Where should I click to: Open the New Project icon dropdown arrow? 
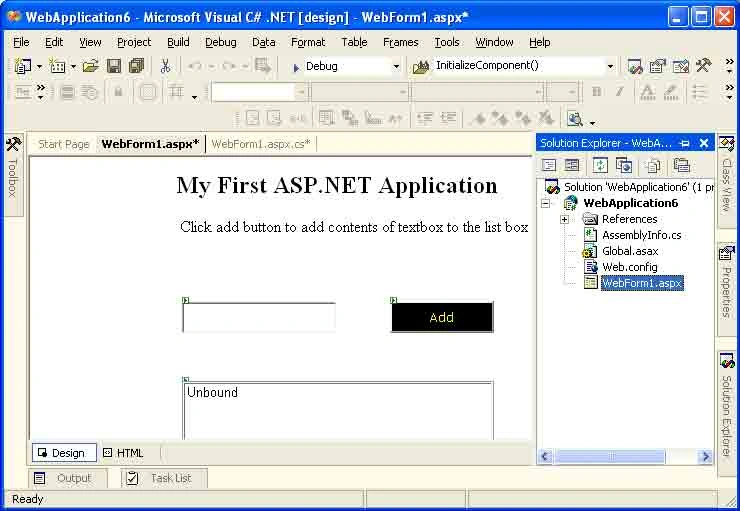click(39, 67)
